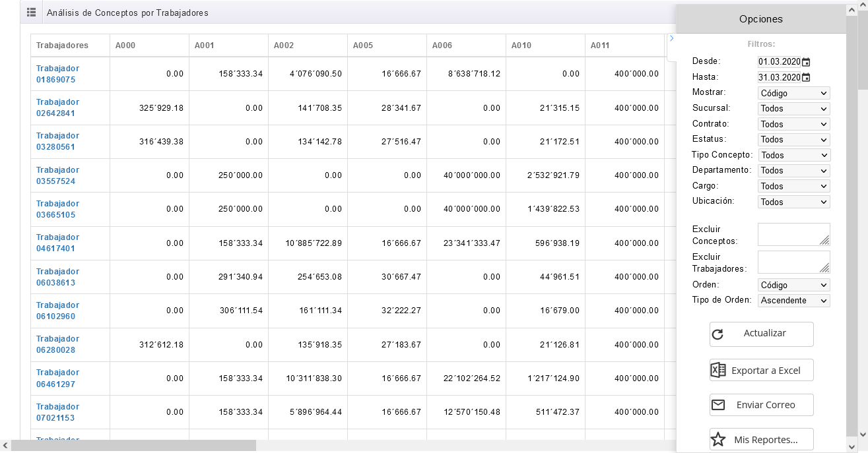This screenshot has width=868, height=453.
Task: Open the Mostrar dropdown
Action: click(x=793, y=93)
